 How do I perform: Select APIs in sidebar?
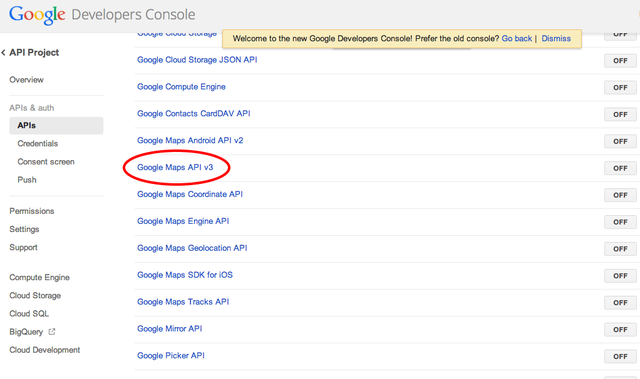click(56, 126)
